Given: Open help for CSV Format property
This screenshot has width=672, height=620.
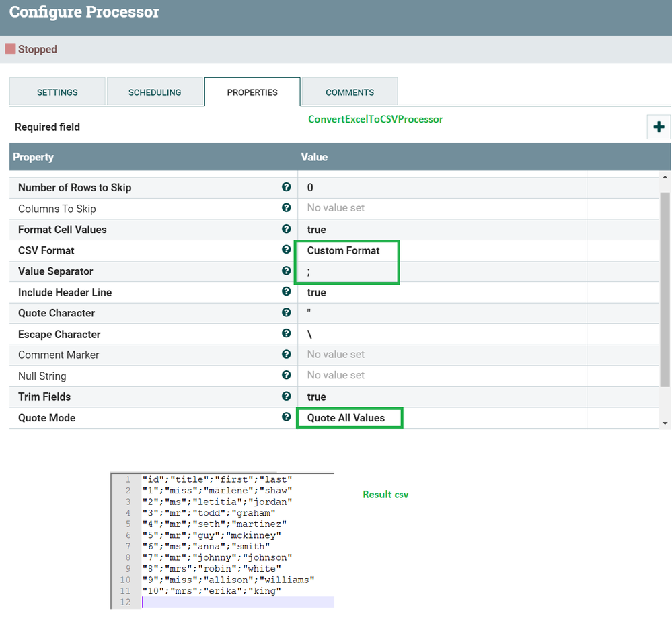Looking at the screenshot, I should pos(287,250).
